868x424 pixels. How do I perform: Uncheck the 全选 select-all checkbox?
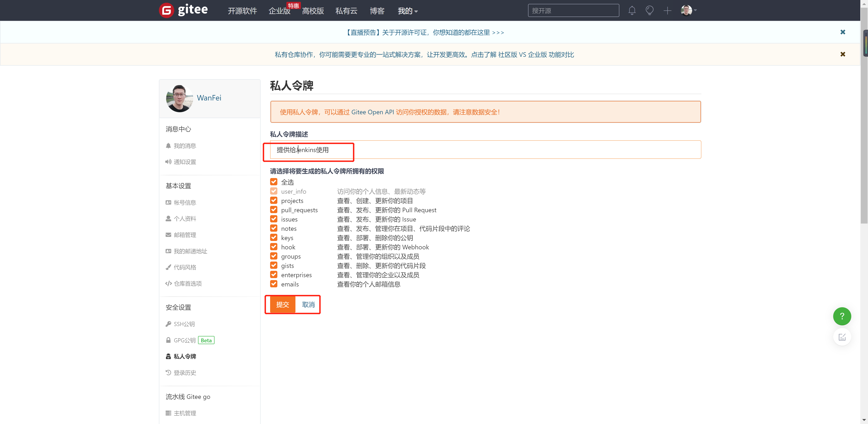[274, 181]
